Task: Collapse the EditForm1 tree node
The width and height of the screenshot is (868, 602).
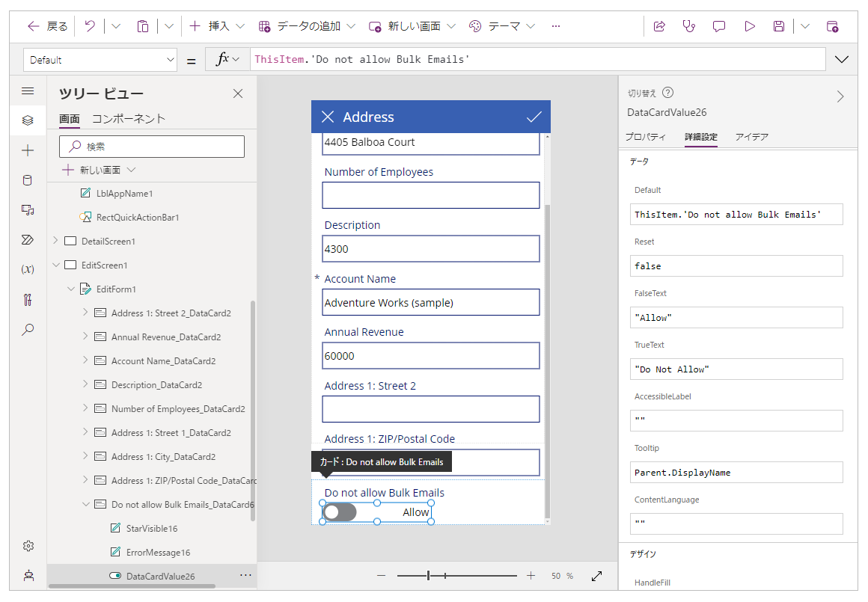Action: tap(71, 289)
